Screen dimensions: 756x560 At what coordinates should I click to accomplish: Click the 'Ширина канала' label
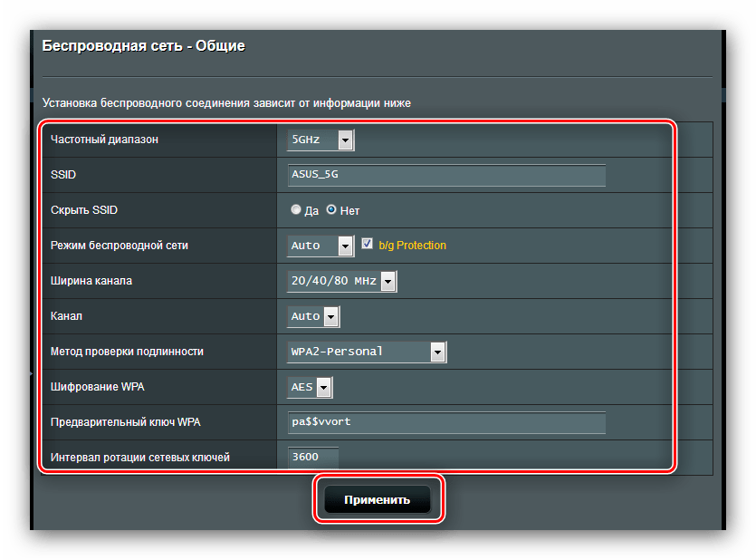point(91,281)
